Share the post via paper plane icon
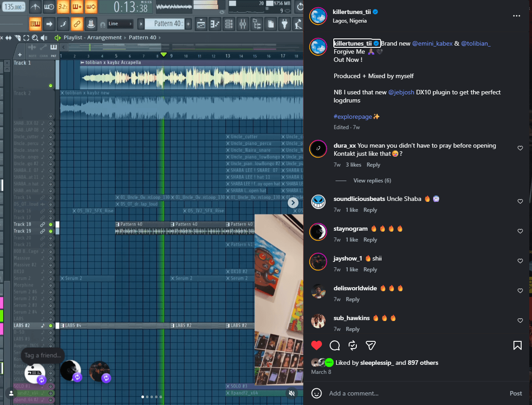This screenshot has height=405, width=532. pos(370,345)
